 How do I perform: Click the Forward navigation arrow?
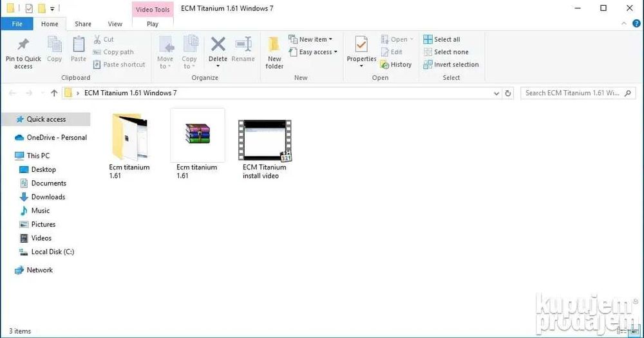29,93
